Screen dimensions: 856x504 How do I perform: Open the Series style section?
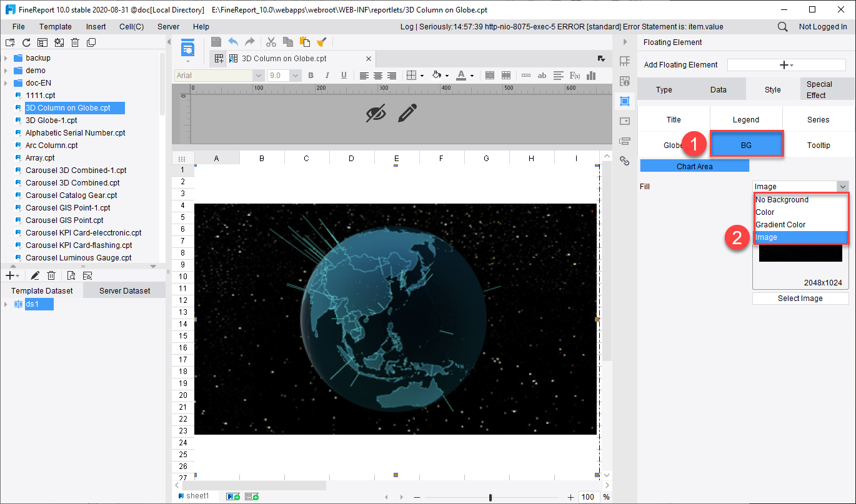click(x=819, y=120)
